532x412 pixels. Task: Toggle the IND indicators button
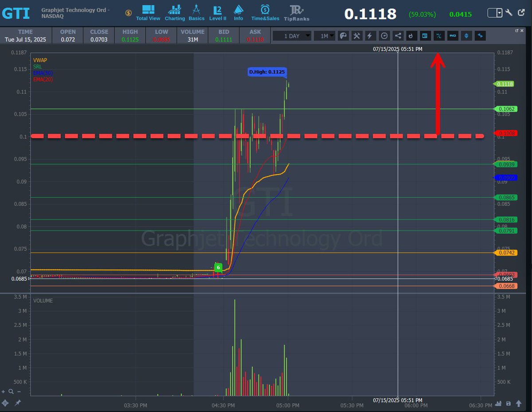[452, 36]
